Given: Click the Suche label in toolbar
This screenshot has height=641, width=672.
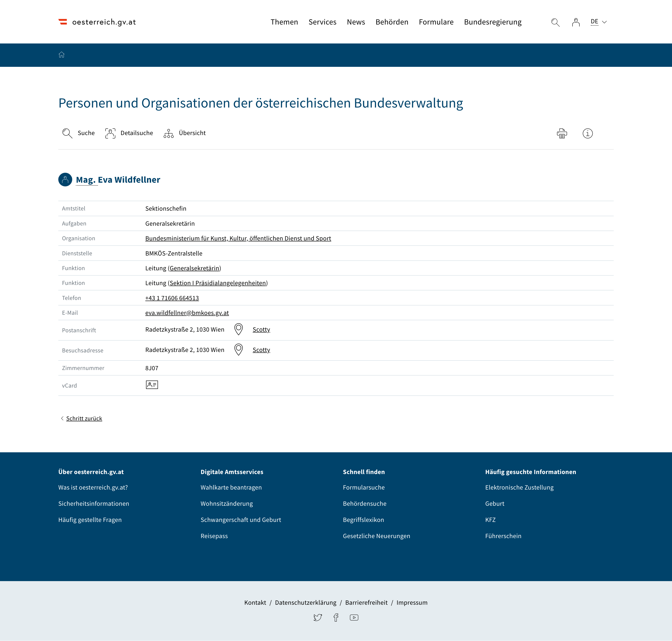Looking at the screenshot, I should point(86,133).
